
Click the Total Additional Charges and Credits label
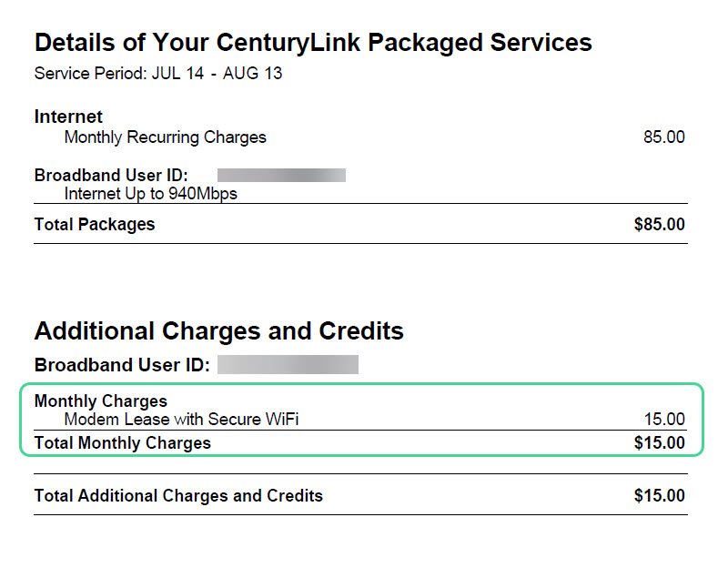(x=177, y=496)
